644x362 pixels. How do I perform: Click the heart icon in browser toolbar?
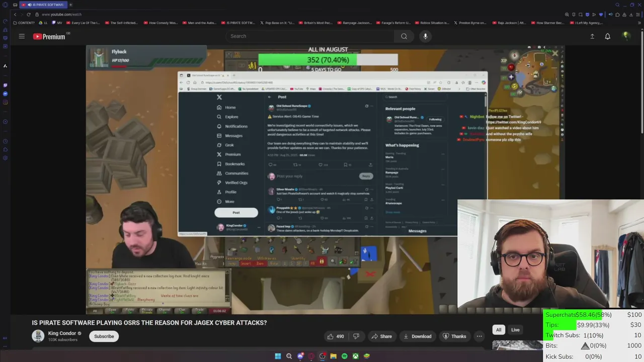click(600, 15)
